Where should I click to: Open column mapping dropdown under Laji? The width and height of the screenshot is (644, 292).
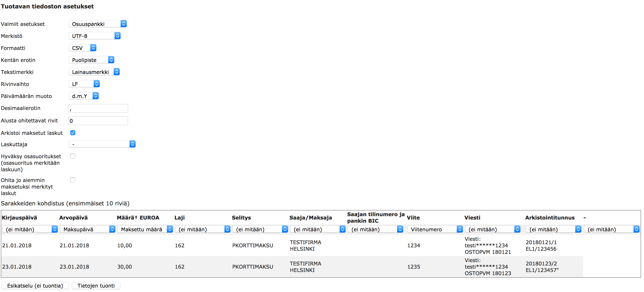point(203,229)
